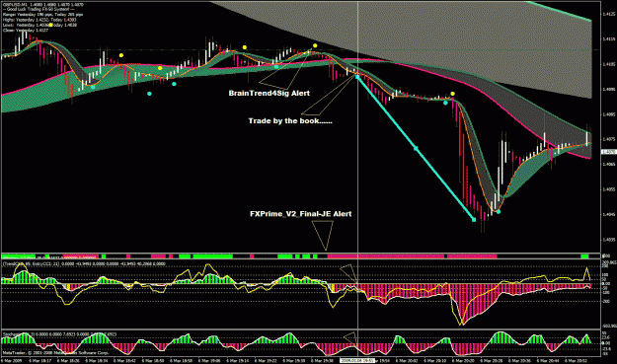This screenshot has height=364, width=617.
Task: Select the BrainTrend4Sig Alert text label
Action: click(x=270, y=93)
